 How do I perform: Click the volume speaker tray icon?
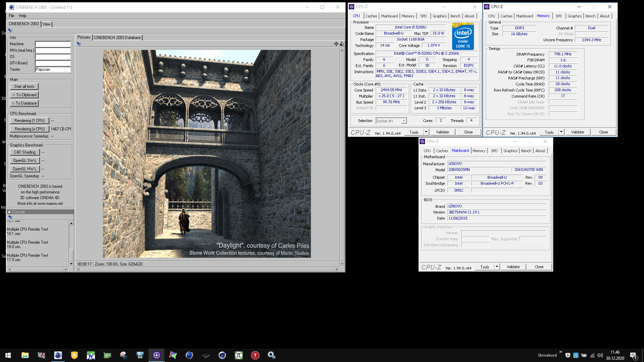coord(600,355)
